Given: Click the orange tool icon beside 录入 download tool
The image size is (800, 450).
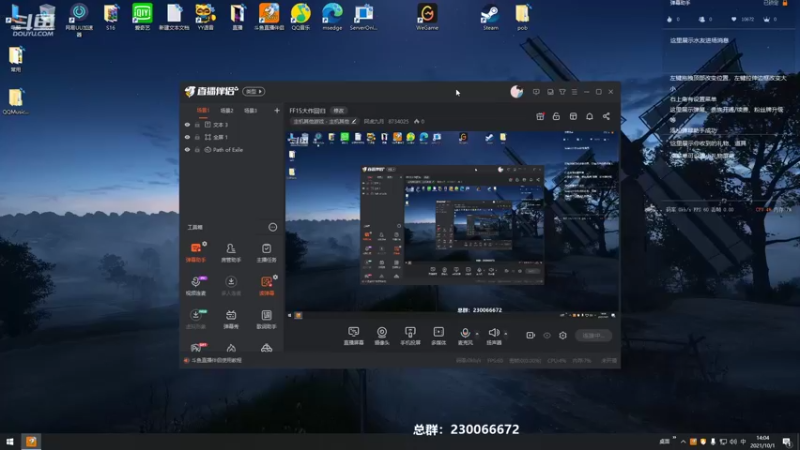Looking at the screenshot, I should pyautogui.click(x=266, y=286).
